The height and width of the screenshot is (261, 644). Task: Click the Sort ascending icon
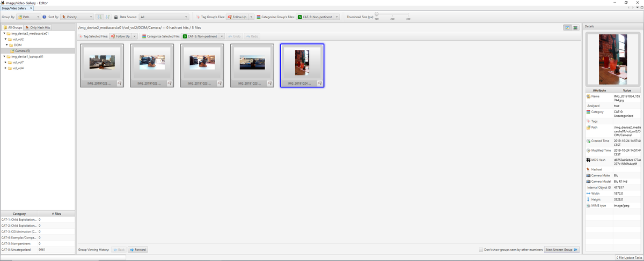99,17
